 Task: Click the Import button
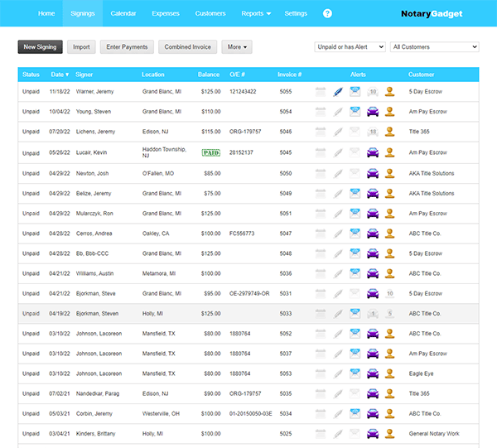pos(81,47)
